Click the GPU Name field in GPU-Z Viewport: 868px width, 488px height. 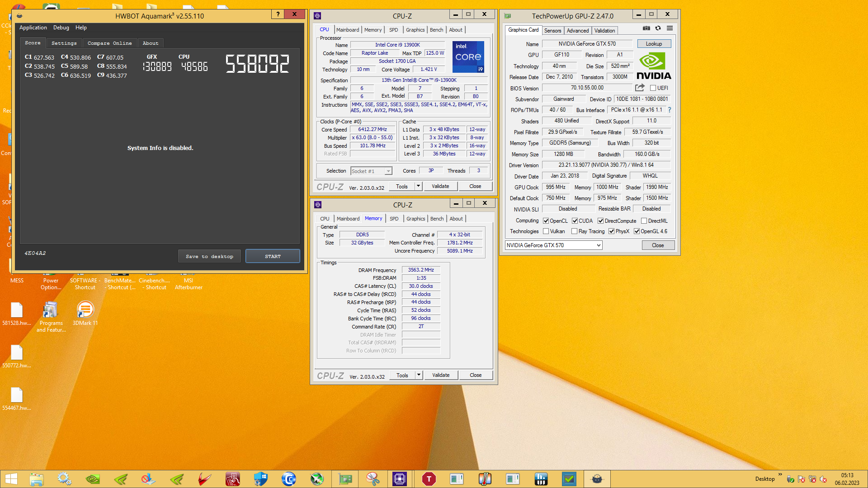pyautogui.click(x=587, y=44)
